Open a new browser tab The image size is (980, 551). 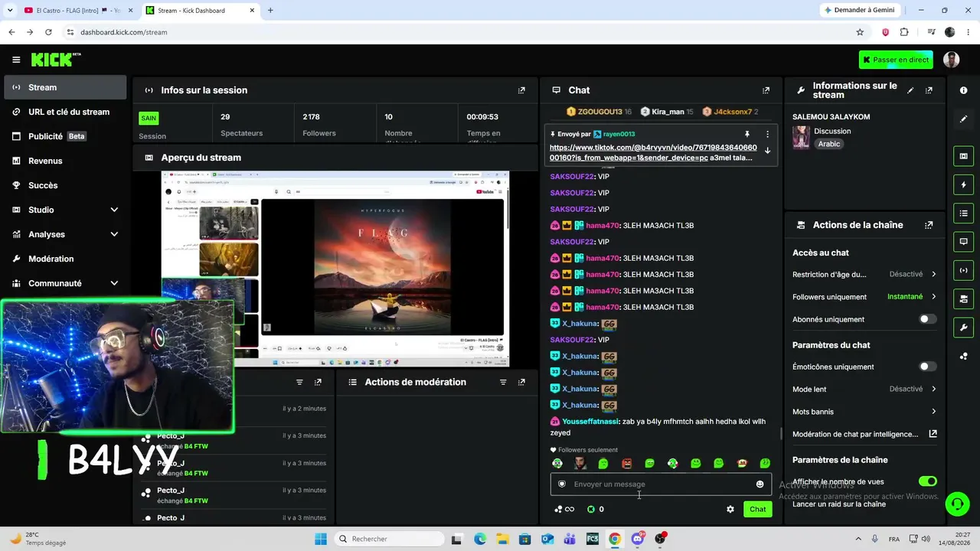pyautogui.click(x=270, y=10)
